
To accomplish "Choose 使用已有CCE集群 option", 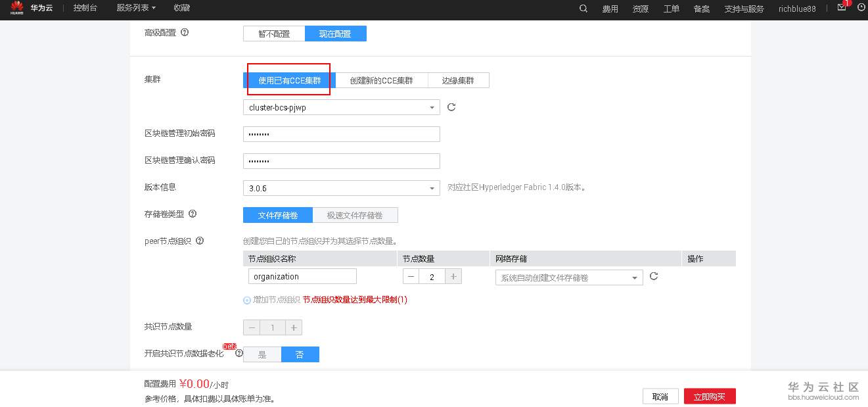I will pos(290,80).
